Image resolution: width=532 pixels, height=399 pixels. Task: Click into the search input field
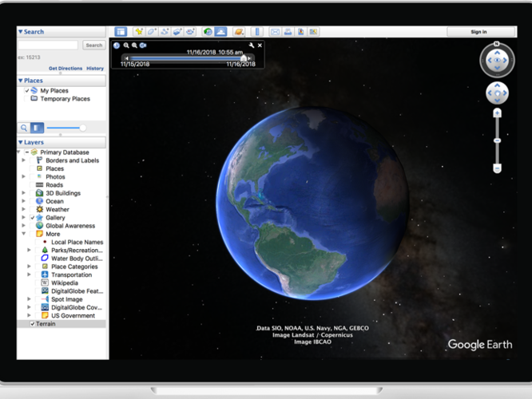[x=48, y=45]
